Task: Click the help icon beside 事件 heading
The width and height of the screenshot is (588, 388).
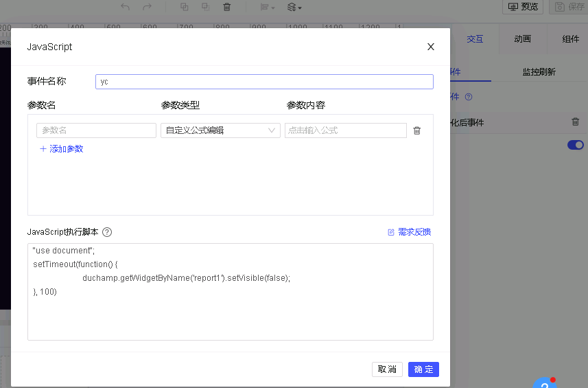Action: pyautogui.click(x=469, y=97)
